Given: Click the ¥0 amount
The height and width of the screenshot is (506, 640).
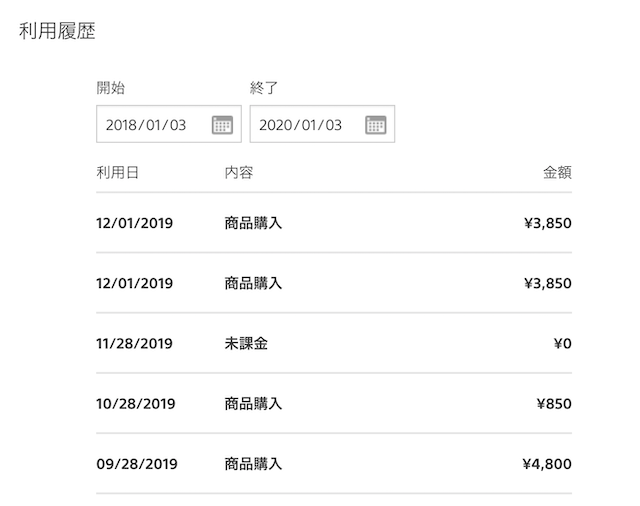Looking at the screenshot, I should [562, 344].
